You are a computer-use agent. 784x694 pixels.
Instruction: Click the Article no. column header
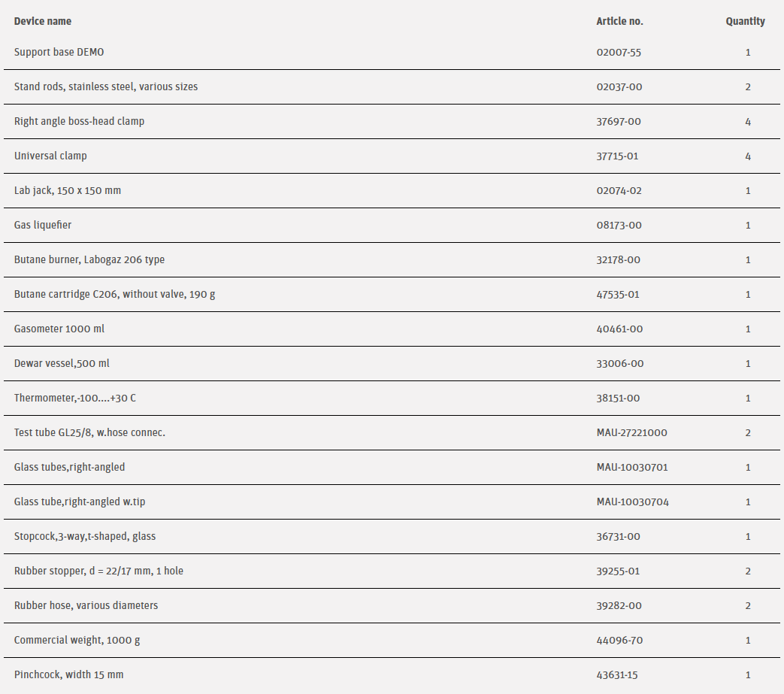click(619, 21)
